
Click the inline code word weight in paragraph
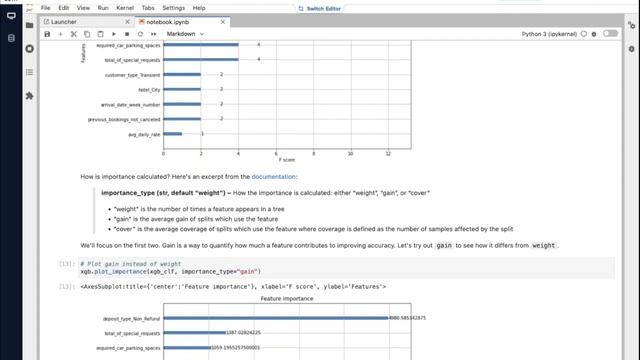click(x=544, y=245)
